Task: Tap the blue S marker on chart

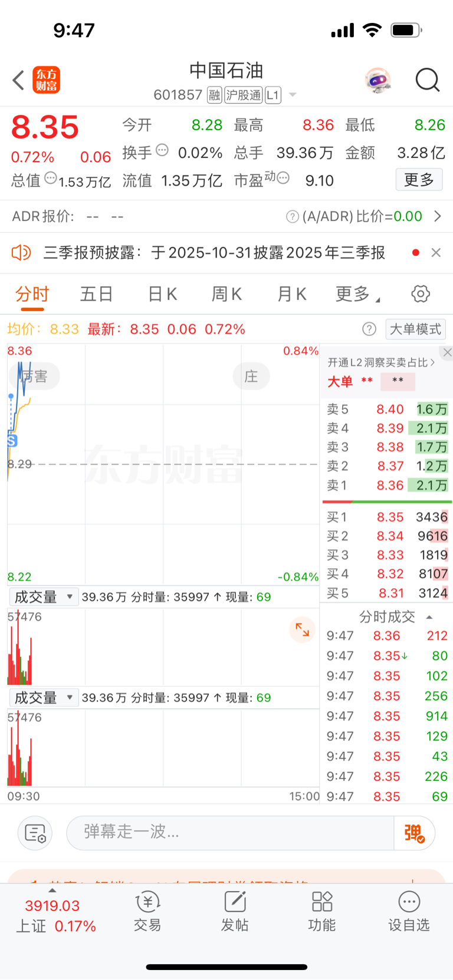Action: (x=12, y=440)
